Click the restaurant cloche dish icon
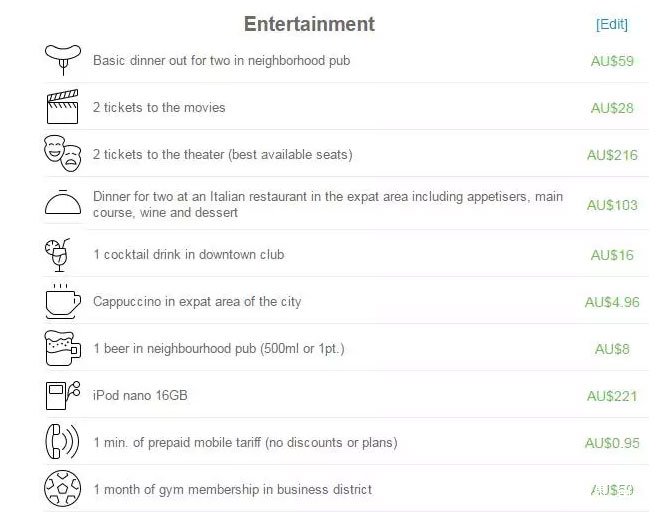This screenshot has height=512, width=660. point(63,203)
